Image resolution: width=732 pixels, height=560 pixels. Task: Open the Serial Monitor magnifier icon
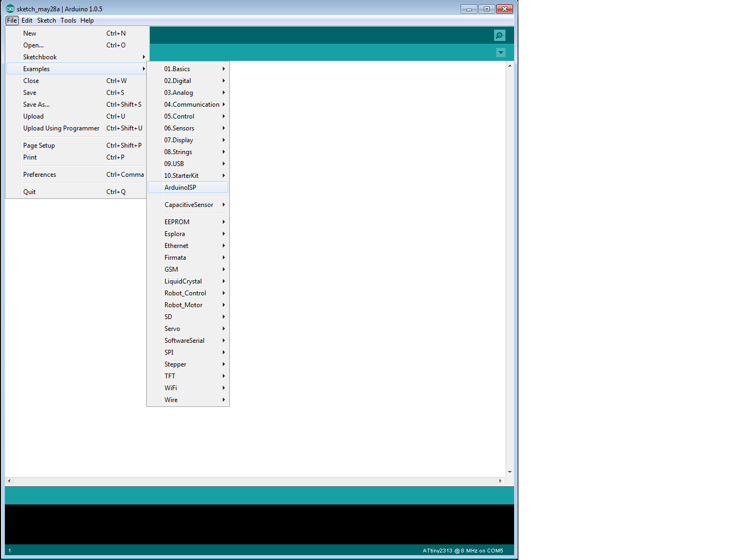click(x=500, y=35)
